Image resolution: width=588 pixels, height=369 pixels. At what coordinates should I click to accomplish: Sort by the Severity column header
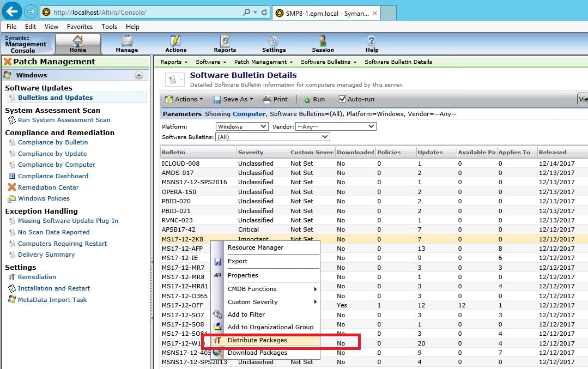tap(263, 152)
